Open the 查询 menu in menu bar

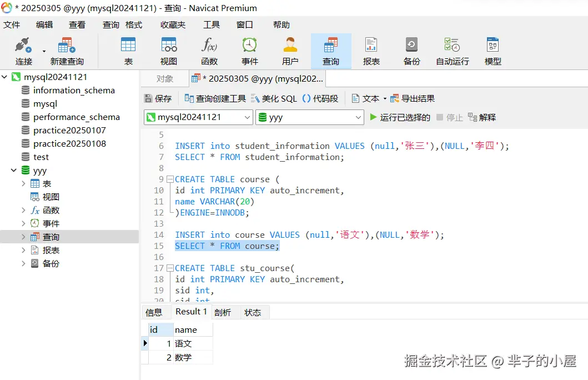tap(110, 25)
